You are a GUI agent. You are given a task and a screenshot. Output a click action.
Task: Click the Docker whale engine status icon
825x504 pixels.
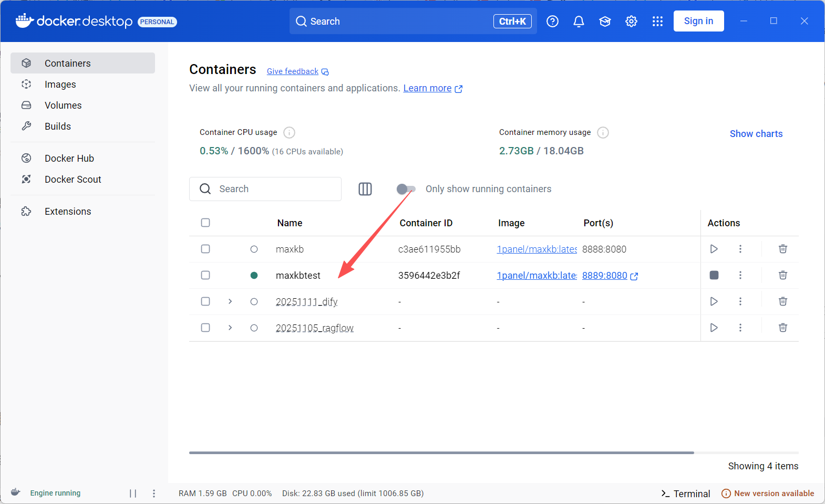15,492
